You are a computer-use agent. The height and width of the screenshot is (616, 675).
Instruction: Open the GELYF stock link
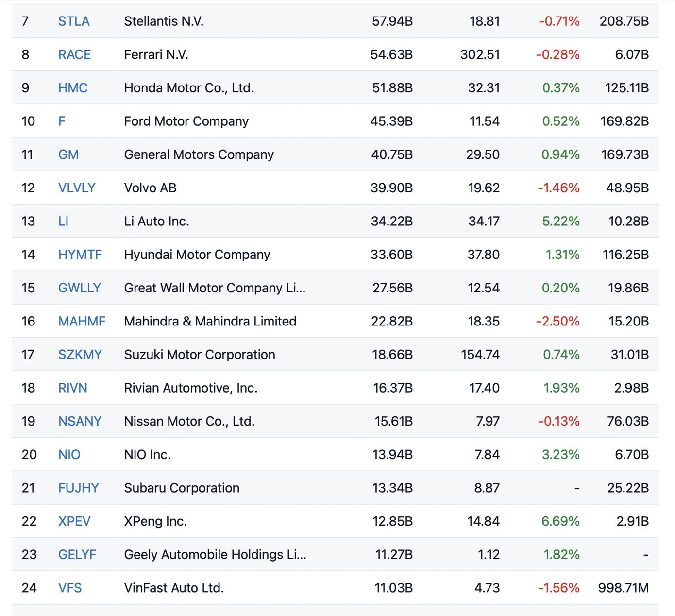coord(77,554)
